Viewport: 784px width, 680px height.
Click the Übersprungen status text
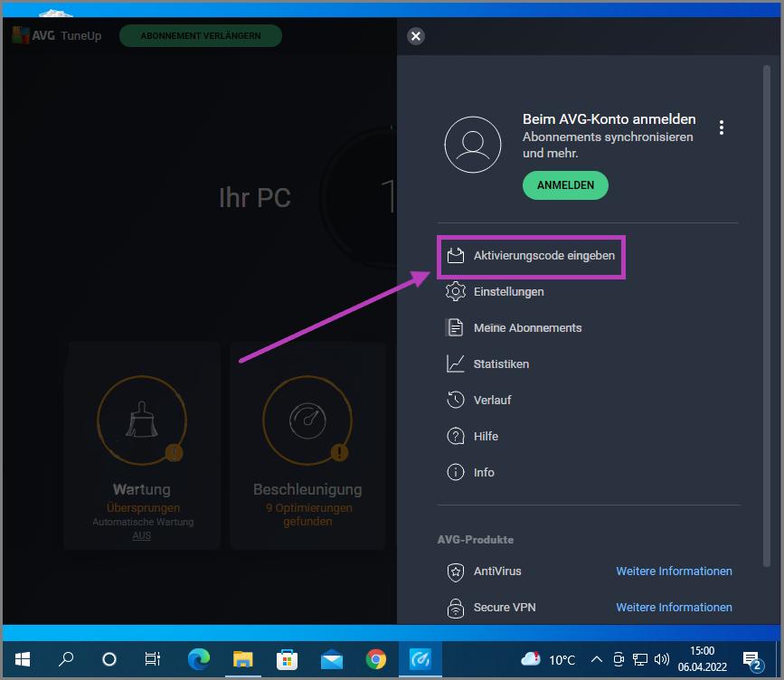(143, 508)
